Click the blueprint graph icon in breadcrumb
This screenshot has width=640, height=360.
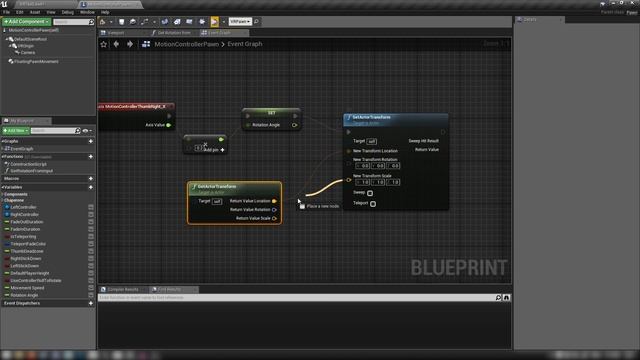(x=146, y=44)
